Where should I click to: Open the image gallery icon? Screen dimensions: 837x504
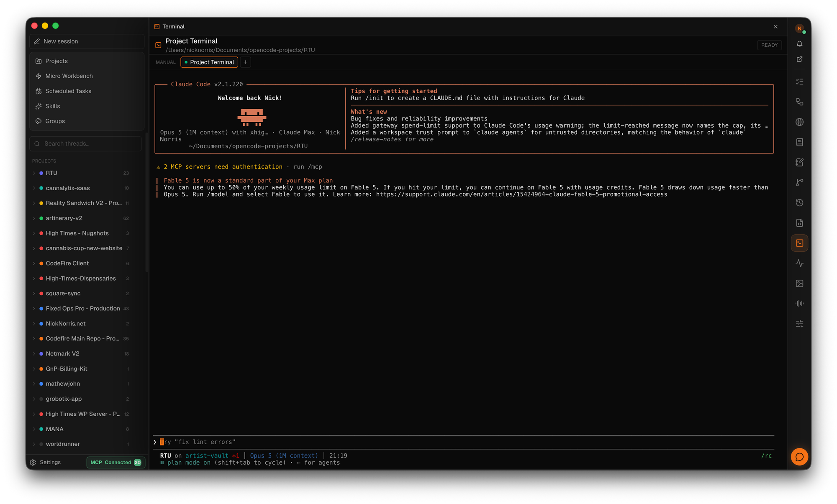(x=799, y=283)
